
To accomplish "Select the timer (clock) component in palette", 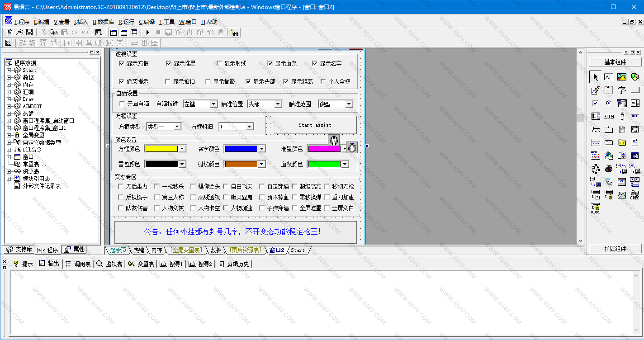I will point(596,169).
